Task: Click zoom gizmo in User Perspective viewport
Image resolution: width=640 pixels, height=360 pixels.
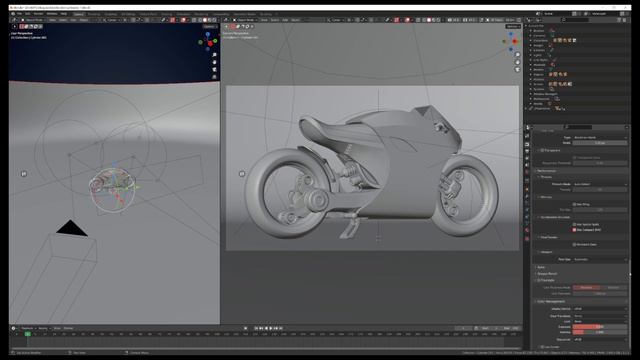Action: [x=214, y=55]
